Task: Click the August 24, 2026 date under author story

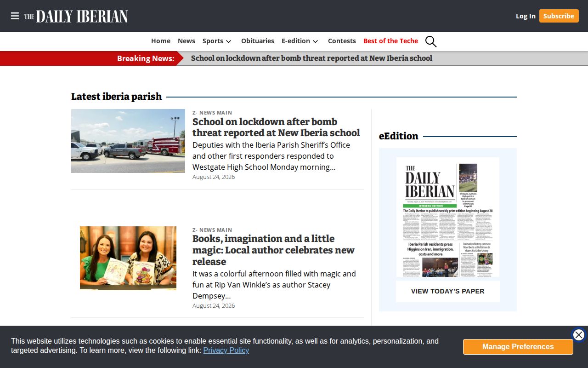Action: point(214,306)
